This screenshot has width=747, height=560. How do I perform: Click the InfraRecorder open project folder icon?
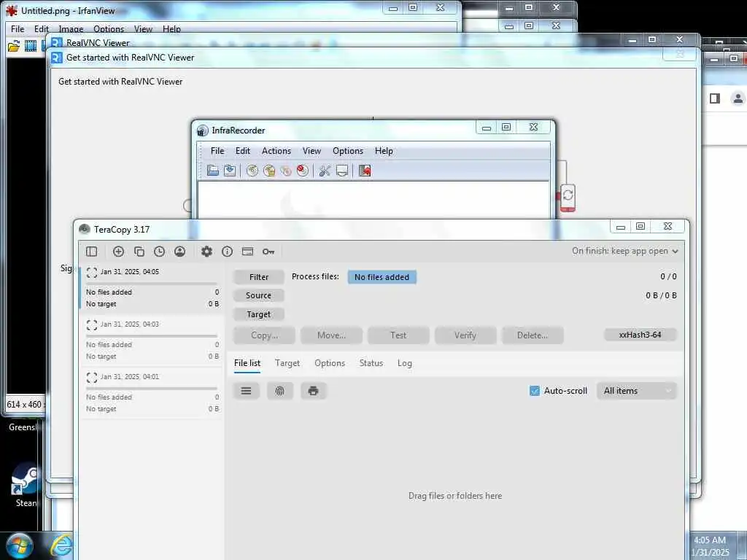[x=213, y=171]
